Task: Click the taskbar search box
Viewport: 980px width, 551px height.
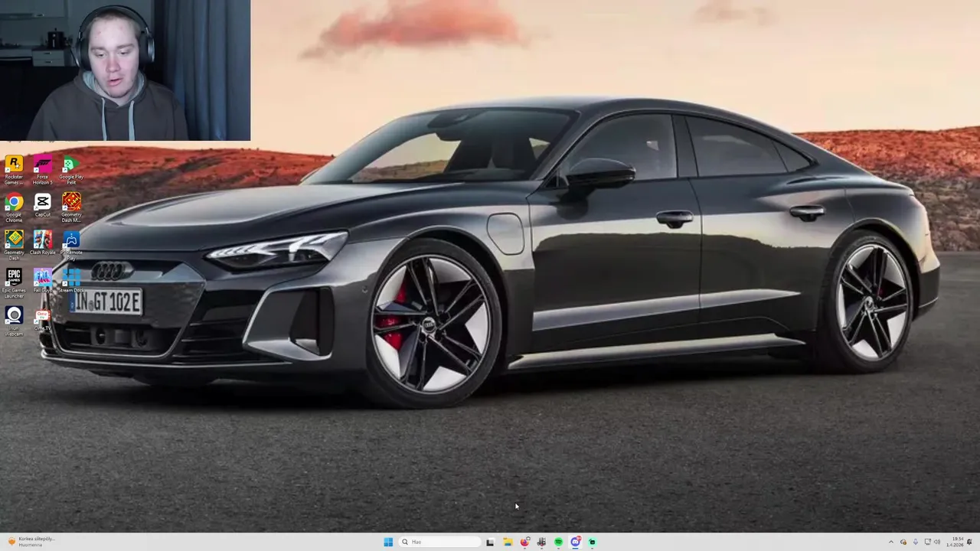Action: pos(440,542)
